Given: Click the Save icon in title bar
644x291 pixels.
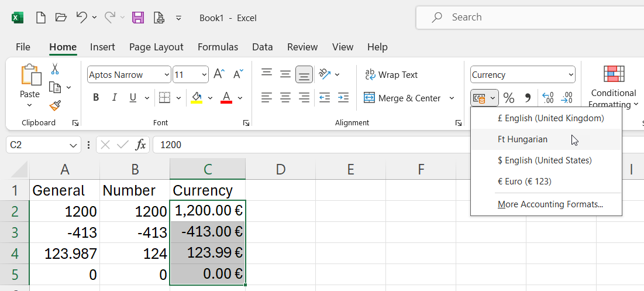Looking at the screenshot, I should point(138,18).
